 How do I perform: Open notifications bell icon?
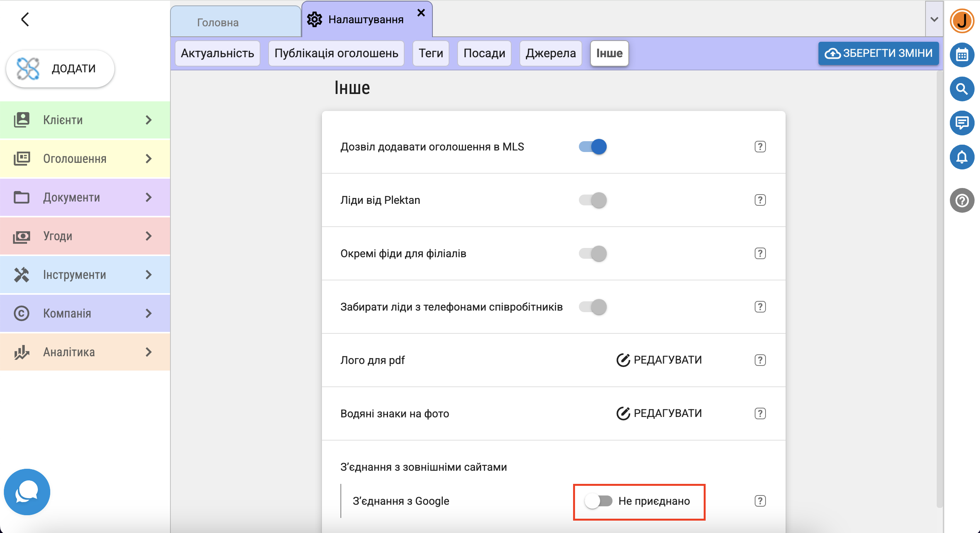point(961,157)
